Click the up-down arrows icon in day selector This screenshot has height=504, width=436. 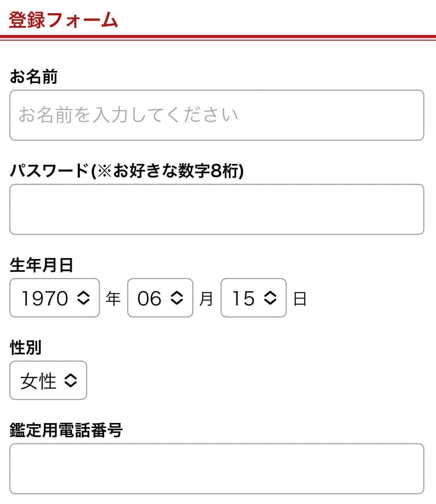pos(270,298)
